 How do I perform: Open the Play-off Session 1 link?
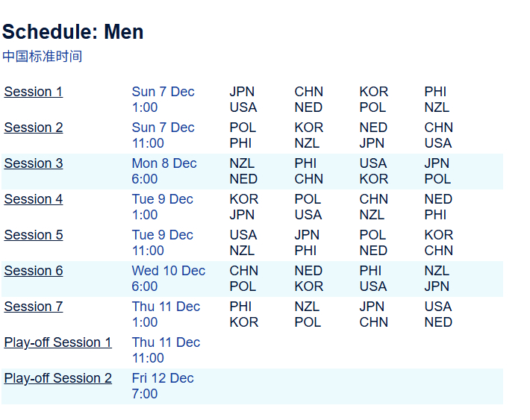57,342
